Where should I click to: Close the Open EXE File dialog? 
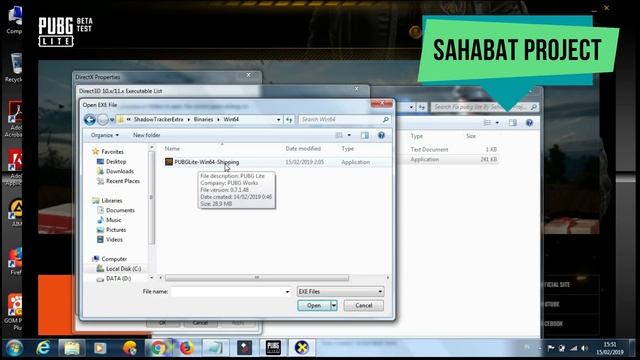click(382, 103)
